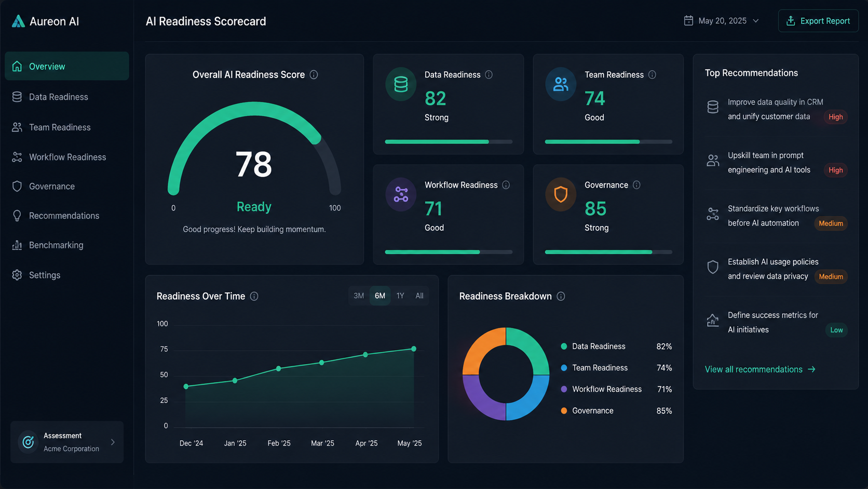868x489 pixels.
Task: Open Workflow Readiness in the sidebar
Action: tap(67, 157)
